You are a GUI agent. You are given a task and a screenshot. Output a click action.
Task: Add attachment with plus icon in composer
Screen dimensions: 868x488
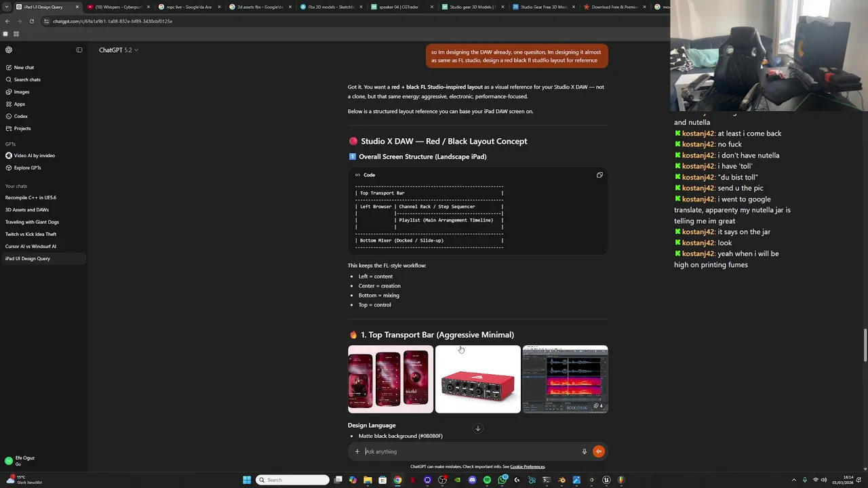(357, 451)
